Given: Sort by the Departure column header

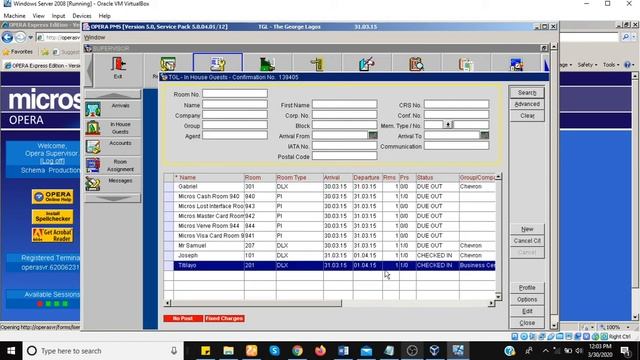Looking at the screenshot, I should tap(367, 178).
